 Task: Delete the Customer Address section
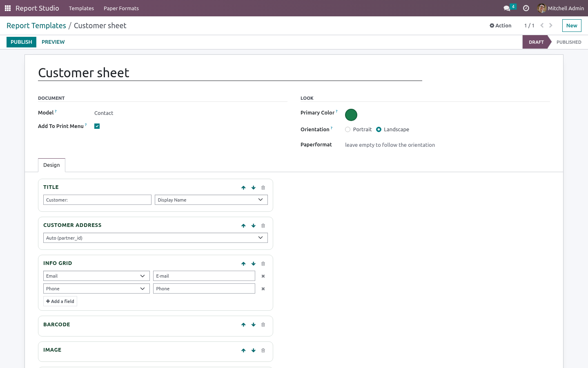pos(263,226)
